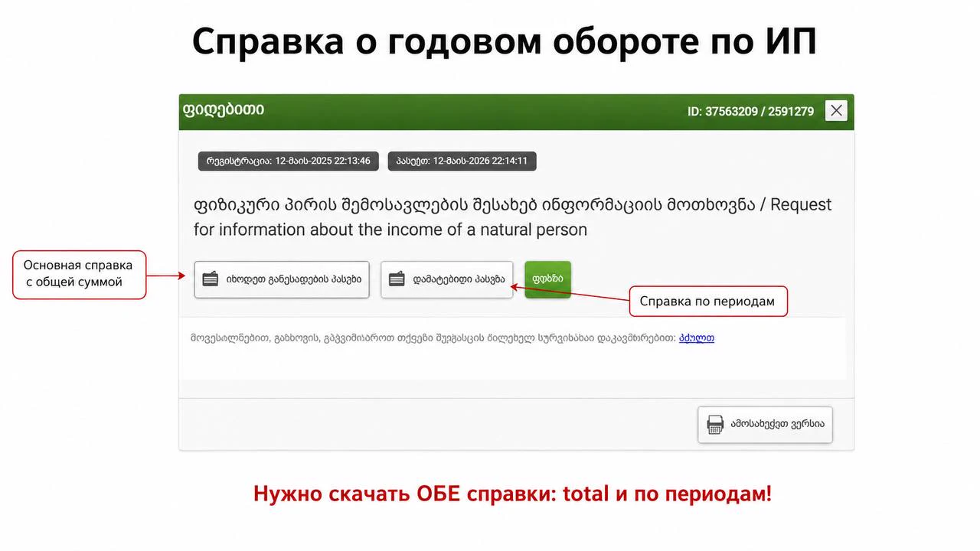980x551 pixels.
Task: Click the red text 'Нужно скачать ОБЕ справки'
Action: pos(513,494)
